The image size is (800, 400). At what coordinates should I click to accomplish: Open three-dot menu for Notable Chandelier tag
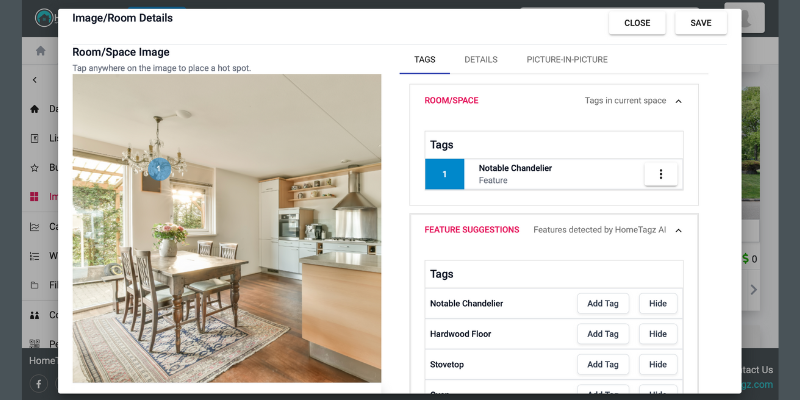661,174
